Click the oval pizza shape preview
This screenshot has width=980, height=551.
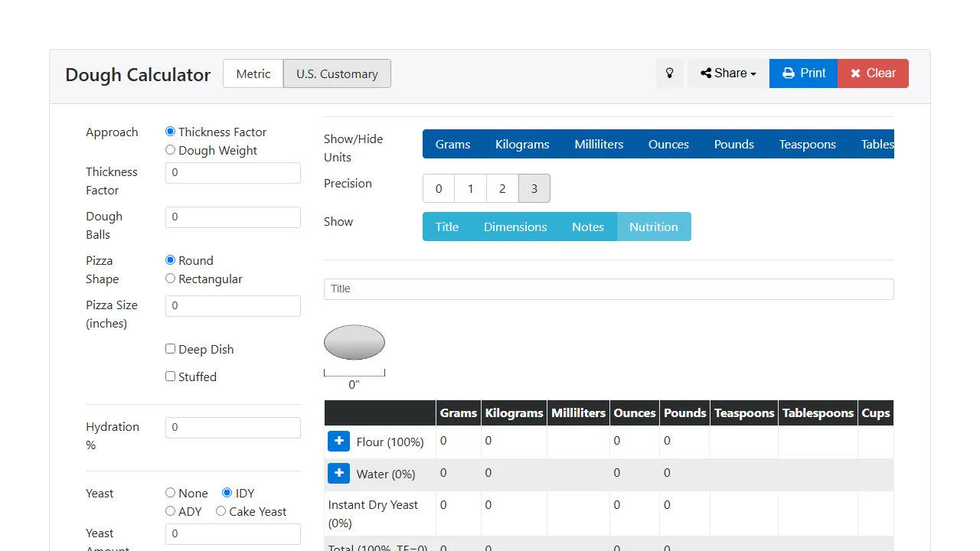click(x=354, y=342)
